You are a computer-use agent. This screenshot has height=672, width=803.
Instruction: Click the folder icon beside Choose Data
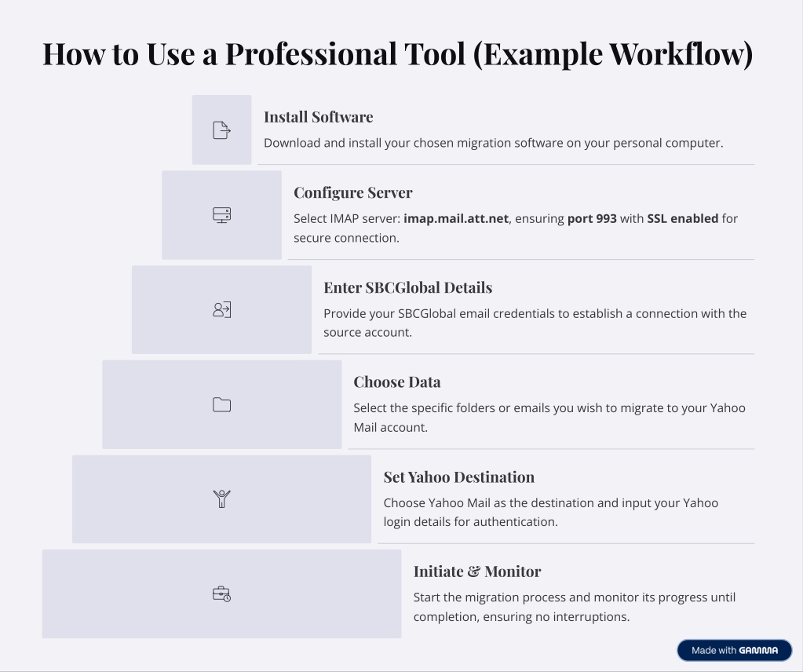pos(221,404)
